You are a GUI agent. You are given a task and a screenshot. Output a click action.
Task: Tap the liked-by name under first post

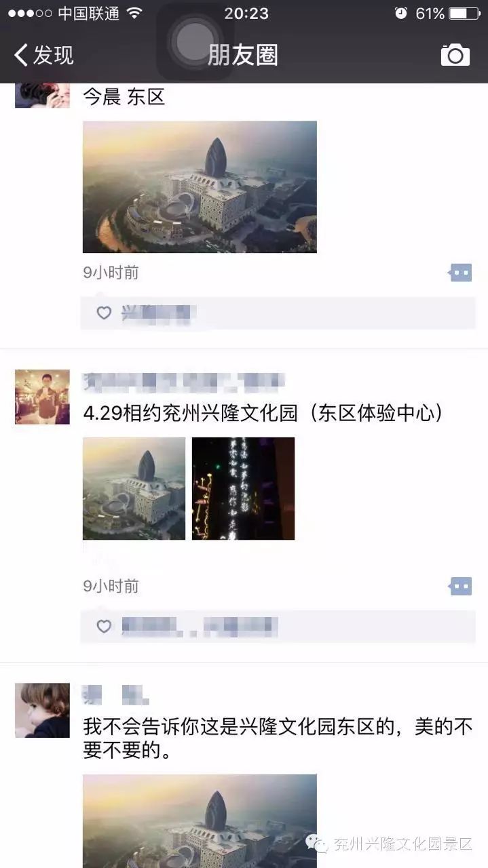[x=159, y=313]
